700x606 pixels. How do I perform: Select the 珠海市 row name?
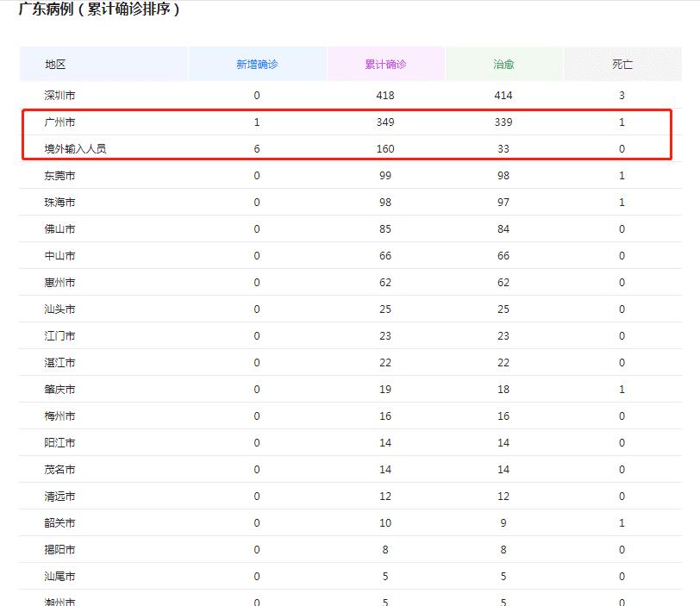[x=59, y=203]
